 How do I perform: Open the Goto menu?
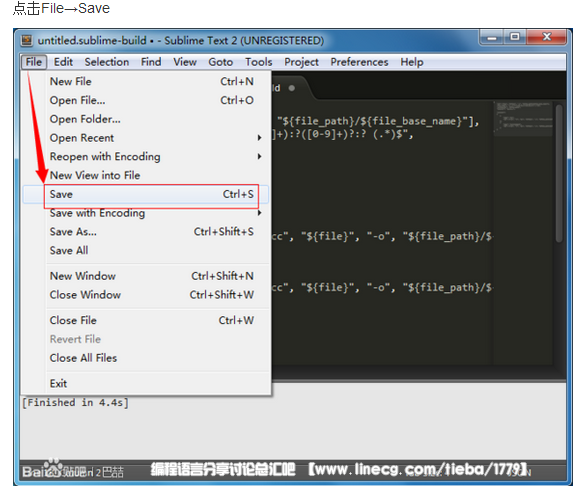tap(220, 62)
